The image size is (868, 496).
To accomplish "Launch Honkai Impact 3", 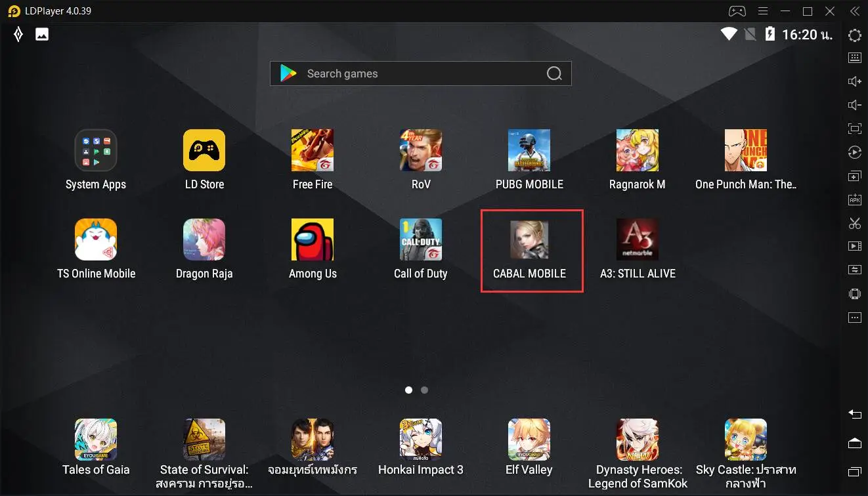I will click(421, 440).
